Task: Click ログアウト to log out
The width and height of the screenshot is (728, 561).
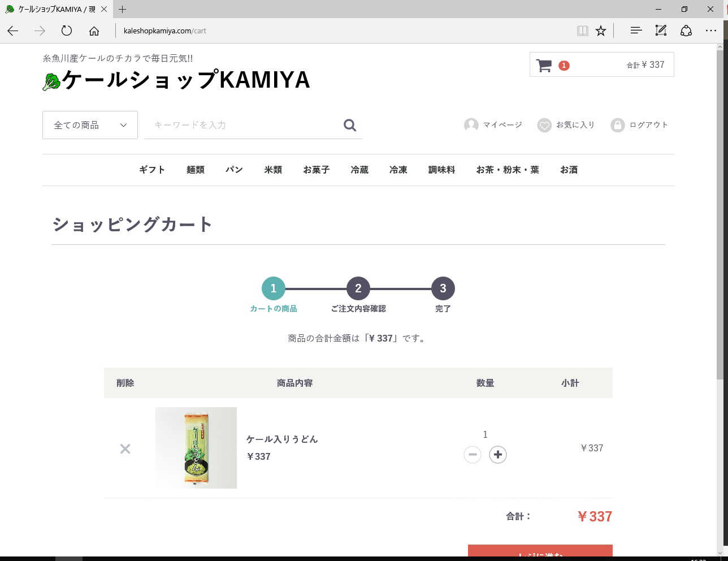Action: 640,125
